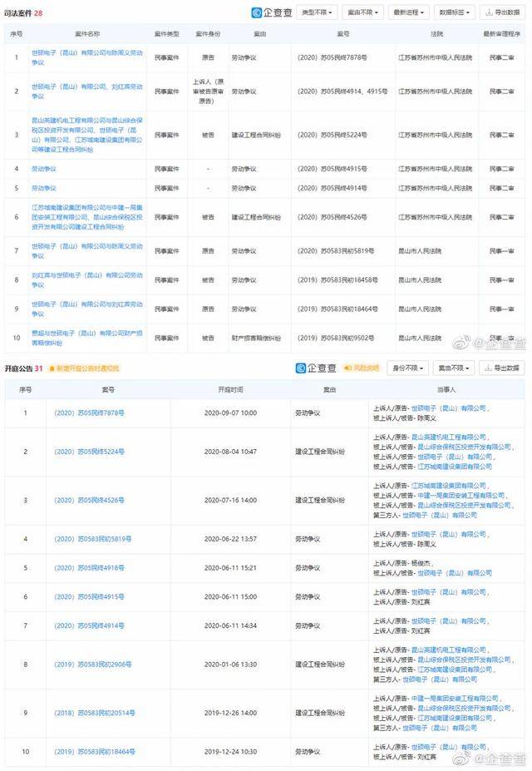Open 江苏城南建设集团 case link in 司法案件 row 6

87,217
